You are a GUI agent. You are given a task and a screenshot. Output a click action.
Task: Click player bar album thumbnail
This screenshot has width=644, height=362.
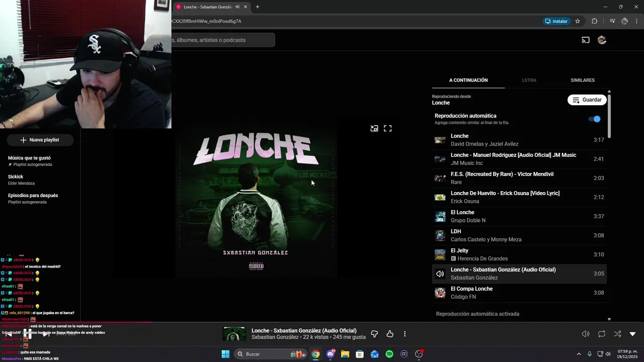(234, 334)
